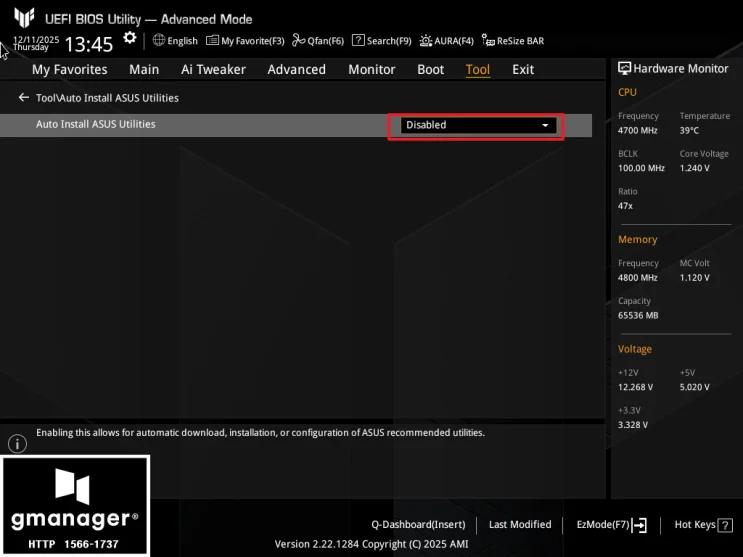Click the Tool\Auto Install ASUS Utilities breadcrumb

[107, 98]
